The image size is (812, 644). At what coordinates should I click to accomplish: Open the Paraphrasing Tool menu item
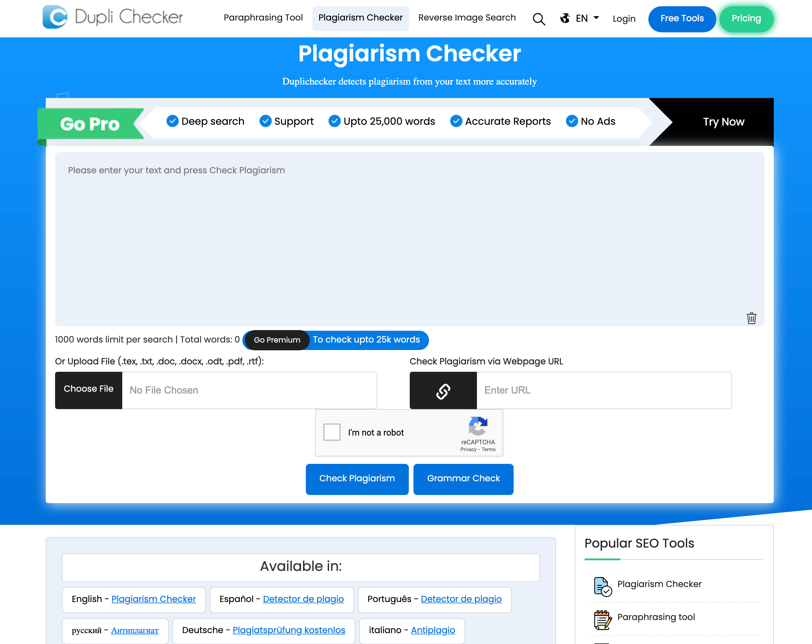[x=263, y=18]
